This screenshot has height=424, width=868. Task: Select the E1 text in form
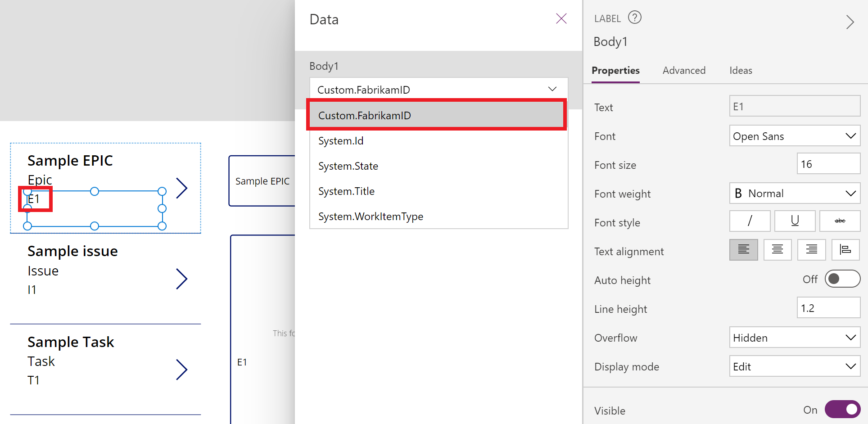click(x=242, y=362)
